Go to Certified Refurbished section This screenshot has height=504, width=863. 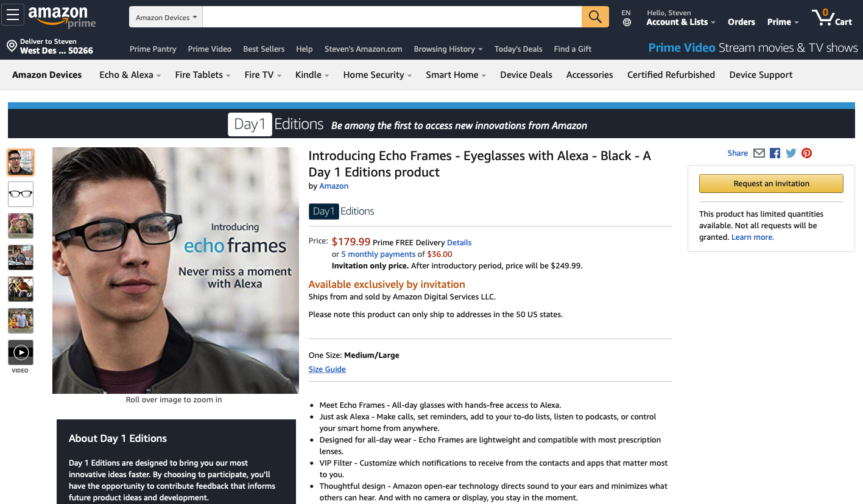tap(671, 75)
